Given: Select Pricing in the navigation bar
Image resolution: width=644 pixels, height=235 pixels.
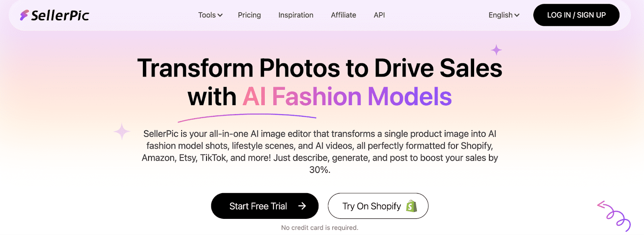Looking at the screenshot, I should pyautogui.click(x=249, y=15).
